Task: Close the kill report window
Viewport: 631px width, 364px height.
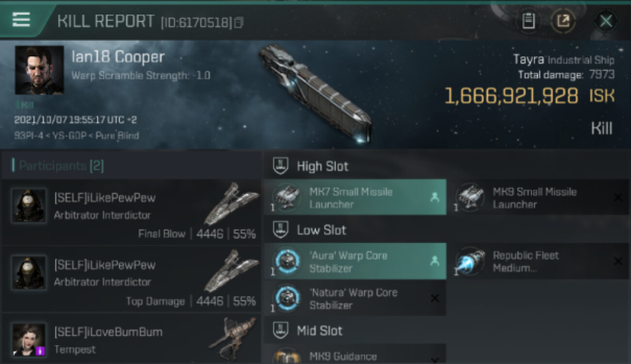Action: click(x=606, y=21)
